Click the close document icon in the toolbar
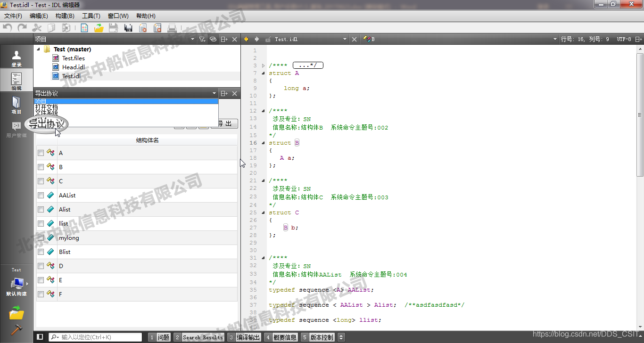 click(x=142, y=28)
